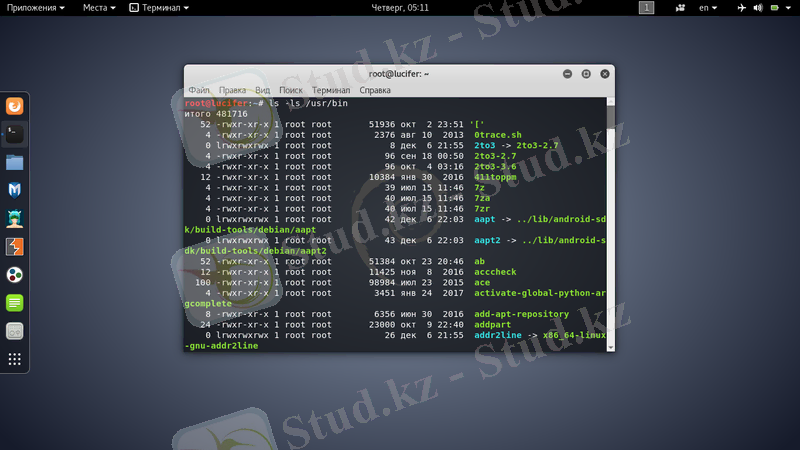800x450 pixels.
Task: Launch Metasploit from the dock
Action: click(15, 190)
